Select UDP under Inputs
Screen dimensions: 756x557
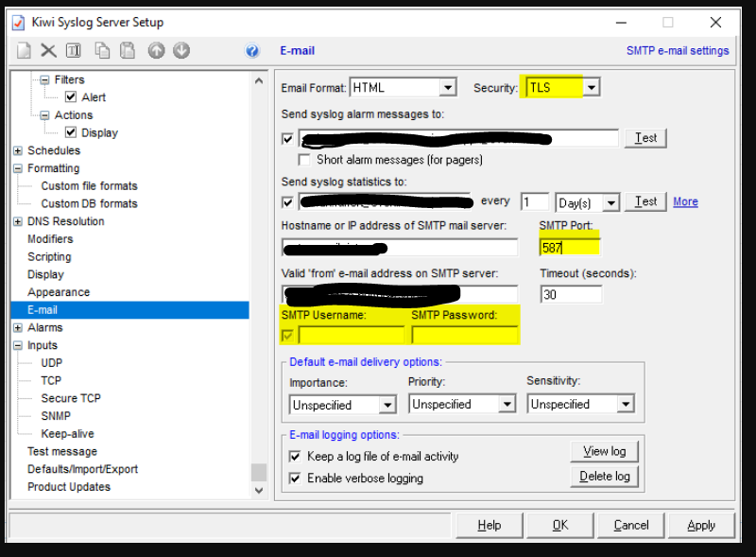pos(52,363)
